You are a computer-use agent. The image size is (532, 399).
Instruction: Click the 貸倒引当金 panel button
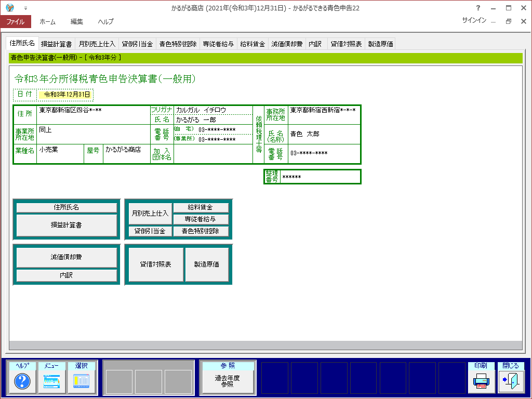point(150,231)
